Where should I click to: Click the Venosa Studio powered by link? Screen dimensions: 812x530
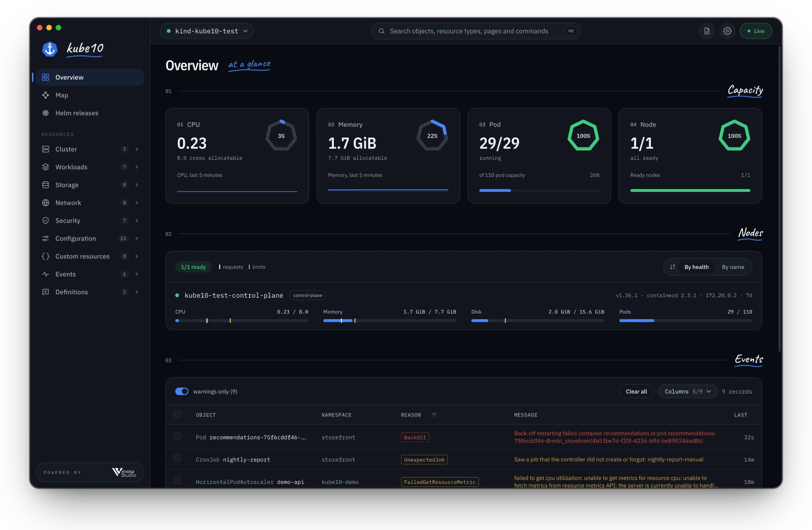click(90, 472)
